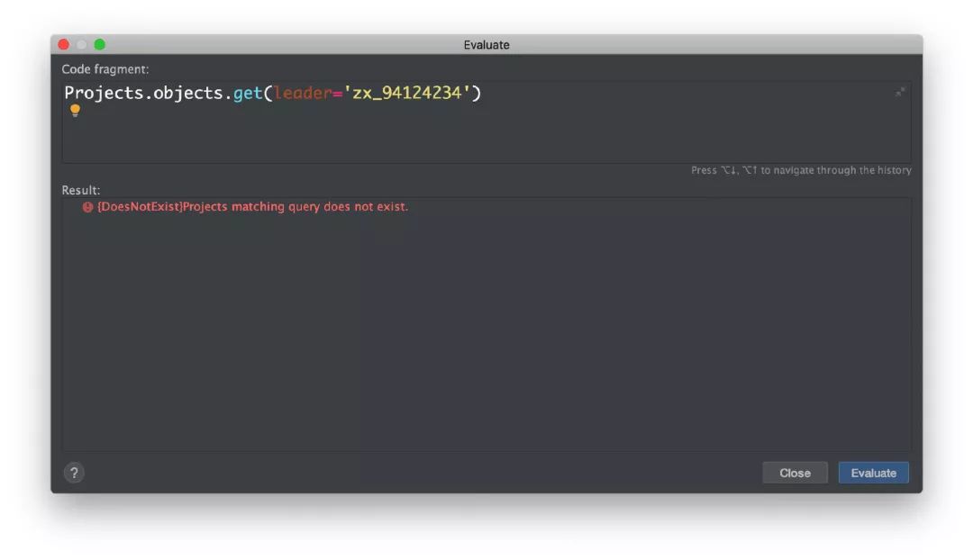Click the blue Evaluate button
973x560 pixels.
click(873, 473)
